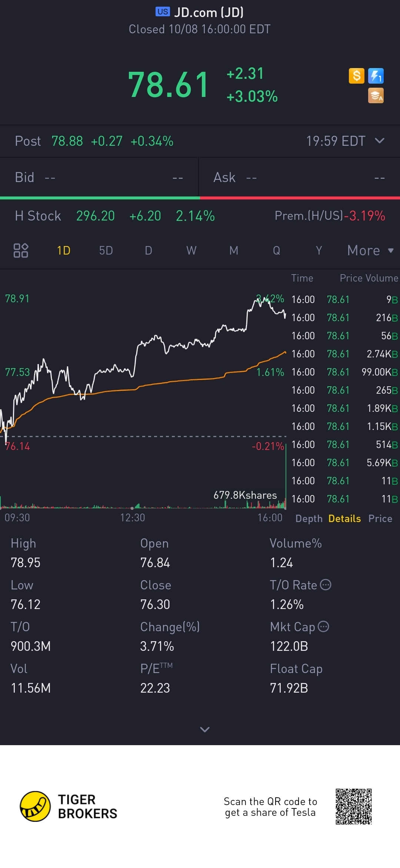Tap Scan the QR code text

[270, 807]
